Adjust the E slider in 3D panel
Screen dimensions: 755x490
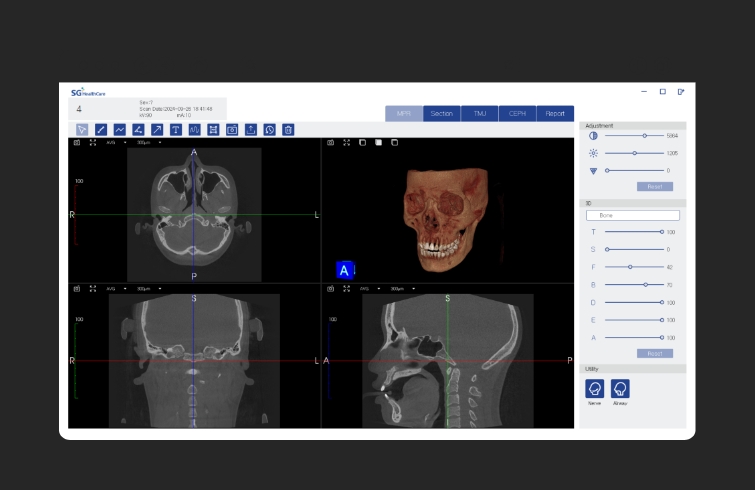click(634, 320)
